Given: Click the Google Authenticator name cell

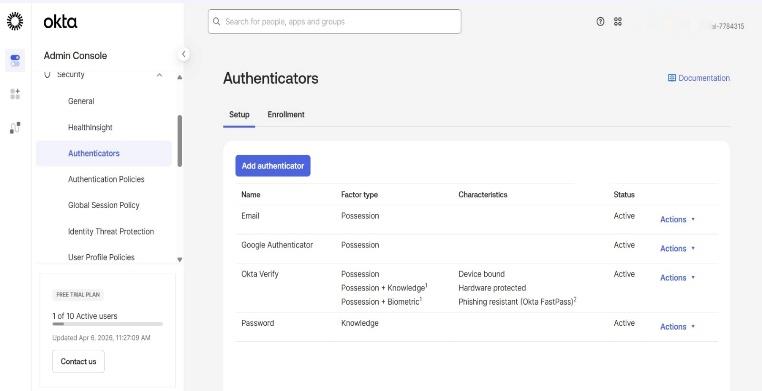Looking at the screenshot, I should click(x=277, y=245).
